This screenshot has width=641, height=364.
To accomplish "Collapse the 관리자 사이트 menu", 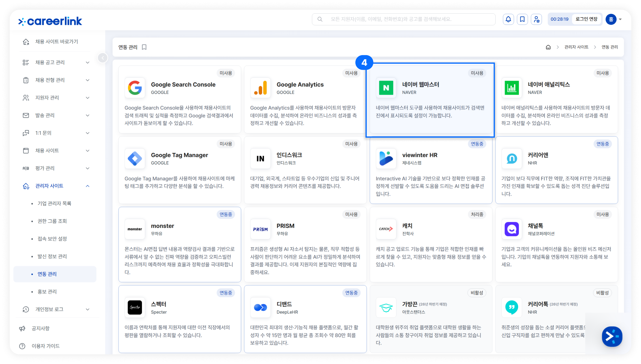I will (x=88, y=186).
